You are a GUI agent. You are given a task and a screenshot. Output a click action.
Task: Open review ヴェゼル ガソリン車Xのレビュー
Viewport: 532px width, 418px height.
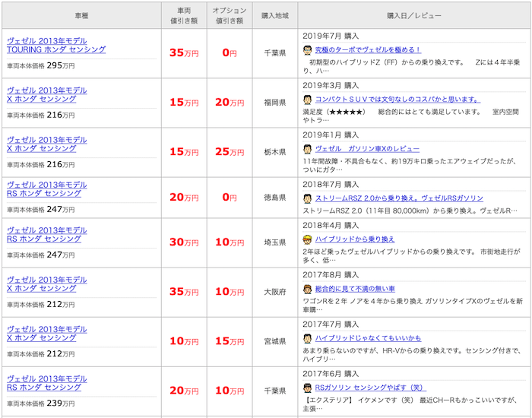point(367,149)
